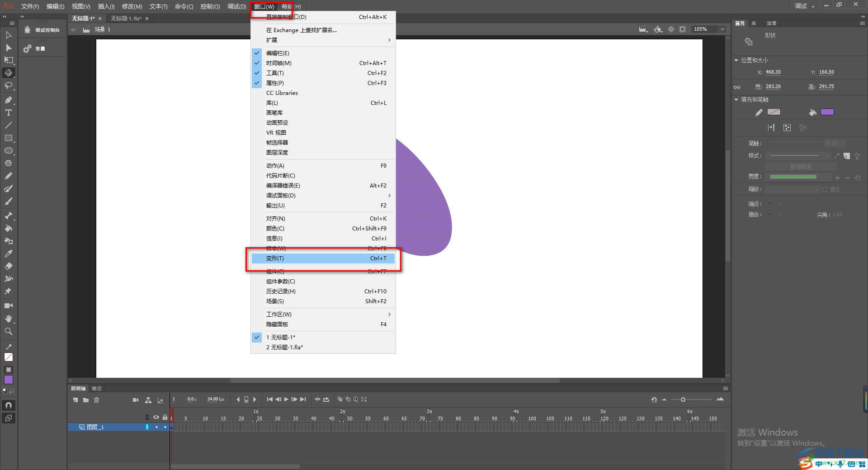Switch to document 2 无标题-1.fla* in menu
The height and width of the screenshot is (470, 868).
[323, 348]
